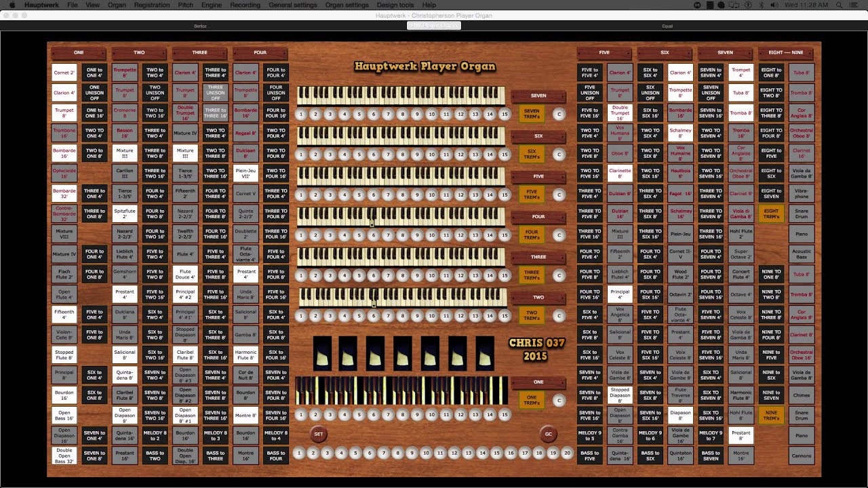Engage the BASS to TWO coupler
The height and width of the screenshot is (488, 868).
(x=155, y=455)
